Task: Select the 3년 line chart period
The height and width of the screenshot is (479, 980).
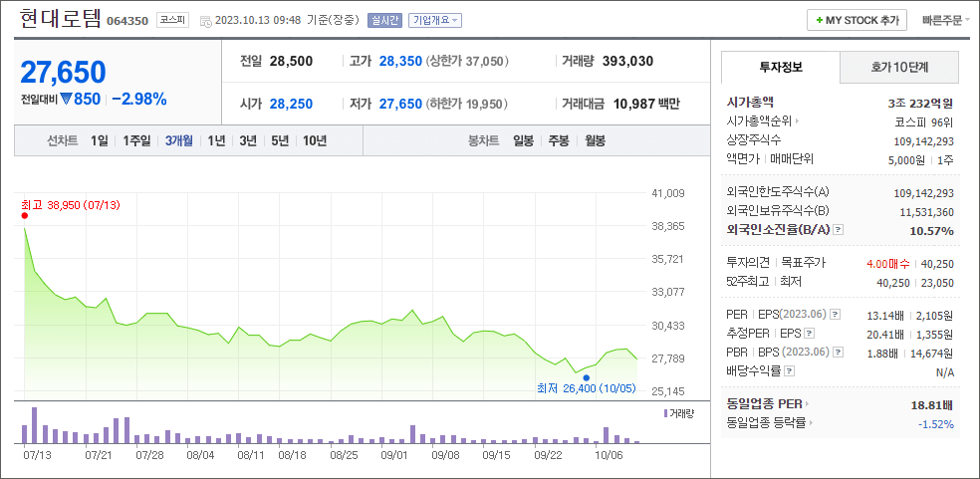Action: tap(248, 140)
